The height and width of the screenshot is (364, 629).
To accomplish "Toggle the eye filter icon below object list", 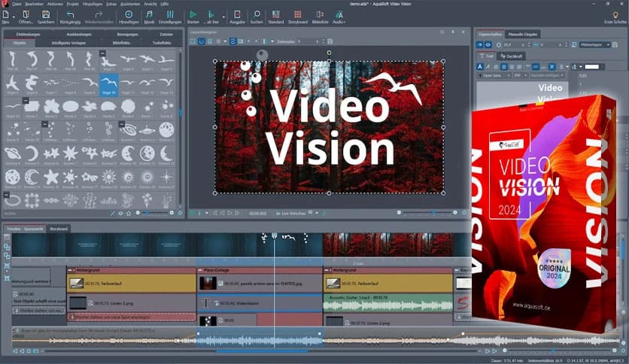I will pos(120,214).
